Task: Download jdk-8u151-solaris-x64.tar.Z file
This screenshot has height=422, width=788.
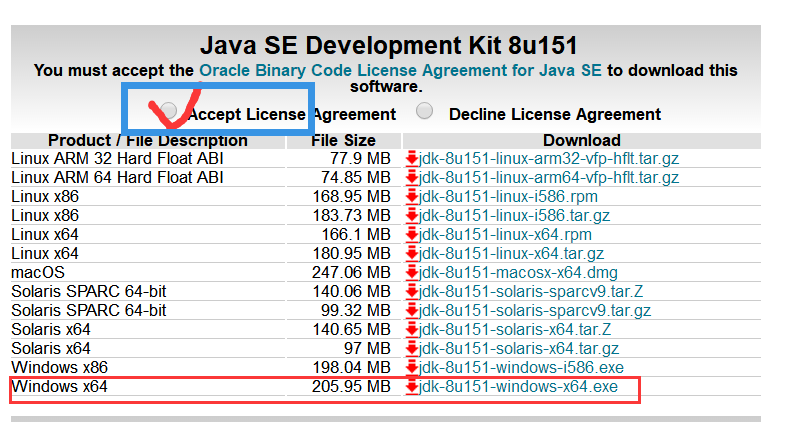Action: [x=515, y=330]
